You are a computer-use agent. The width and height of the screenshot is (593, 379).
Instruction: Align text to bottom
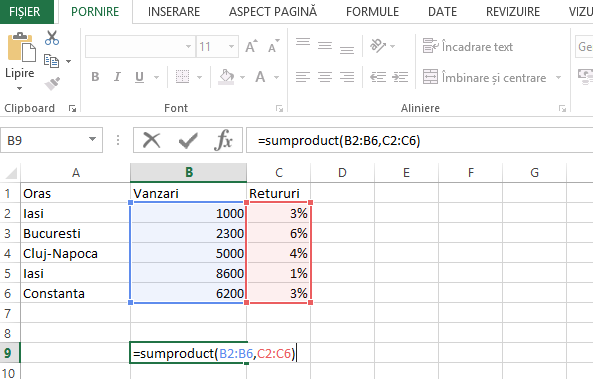(x=347, y=50)
